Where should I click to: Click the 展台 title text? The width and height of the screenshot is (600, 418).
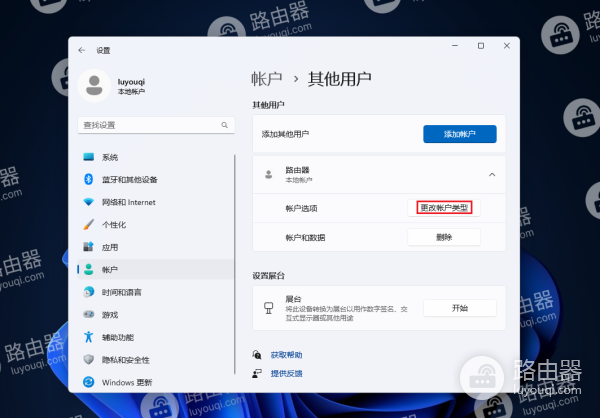[x=293, y=299]
